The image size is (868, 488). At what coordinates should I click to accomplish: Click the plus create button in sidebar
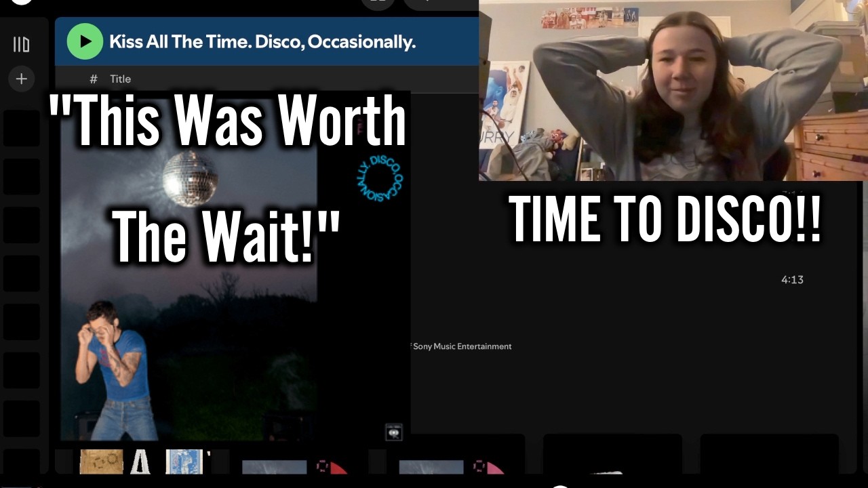pyautogui.click(x=22, y=79)
